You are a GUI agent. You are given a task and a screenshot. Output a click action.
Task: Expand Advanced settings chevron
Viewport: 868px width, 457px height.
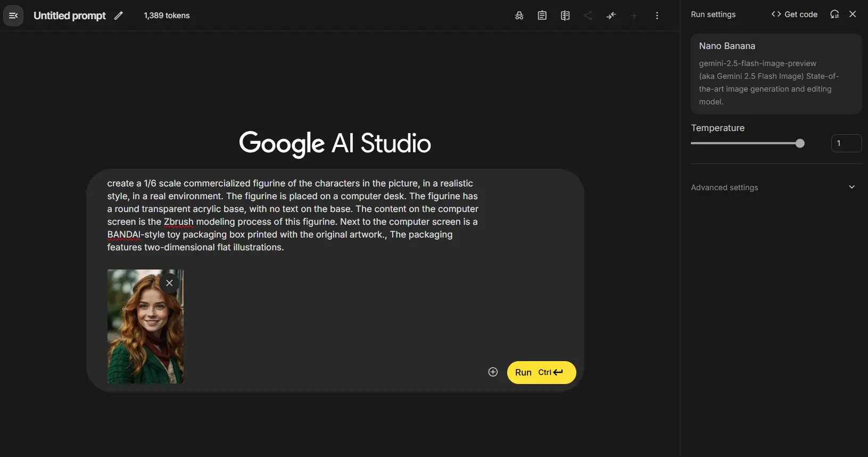(852, 187)
